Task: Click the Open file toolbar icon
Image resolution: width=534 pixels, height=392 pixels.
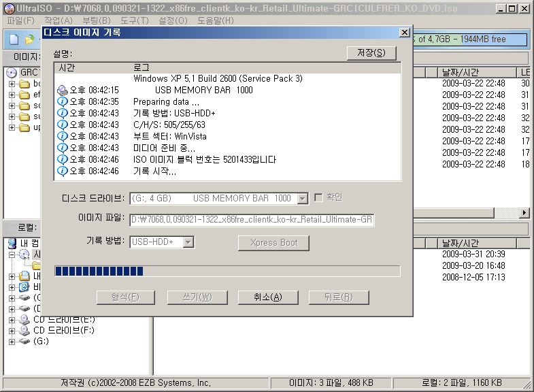Action: click(x=30, y=39)
